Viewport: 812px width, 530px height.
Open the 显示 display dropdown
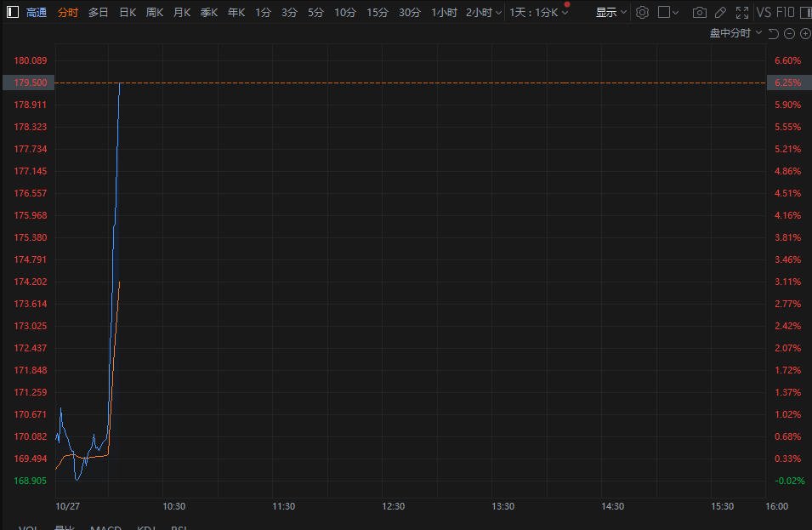point(611,12)
